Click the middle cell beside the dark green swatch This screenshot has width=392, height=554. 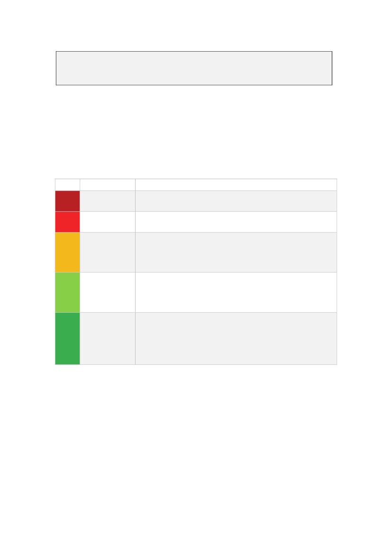pyautogui.click(x=108, y=338)
